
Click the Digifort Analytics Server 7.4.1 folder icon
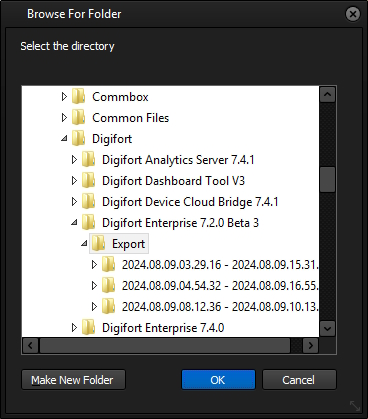coord(89,160)
